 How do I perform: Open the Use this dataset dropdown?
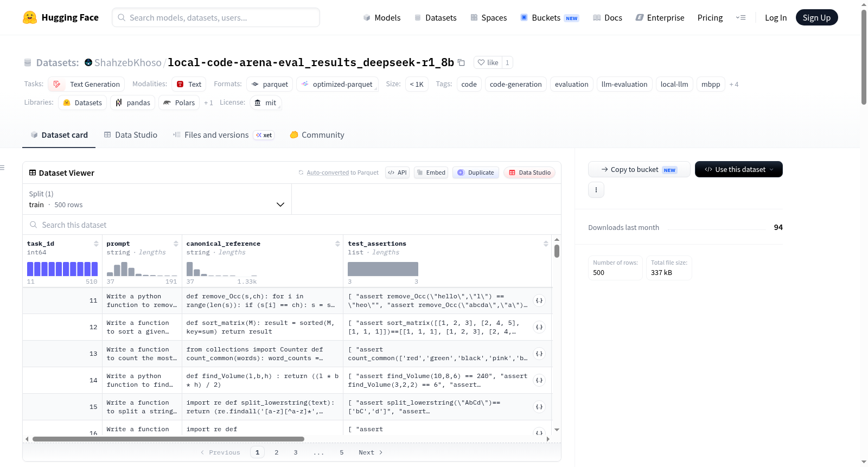[x=739, y=169]
